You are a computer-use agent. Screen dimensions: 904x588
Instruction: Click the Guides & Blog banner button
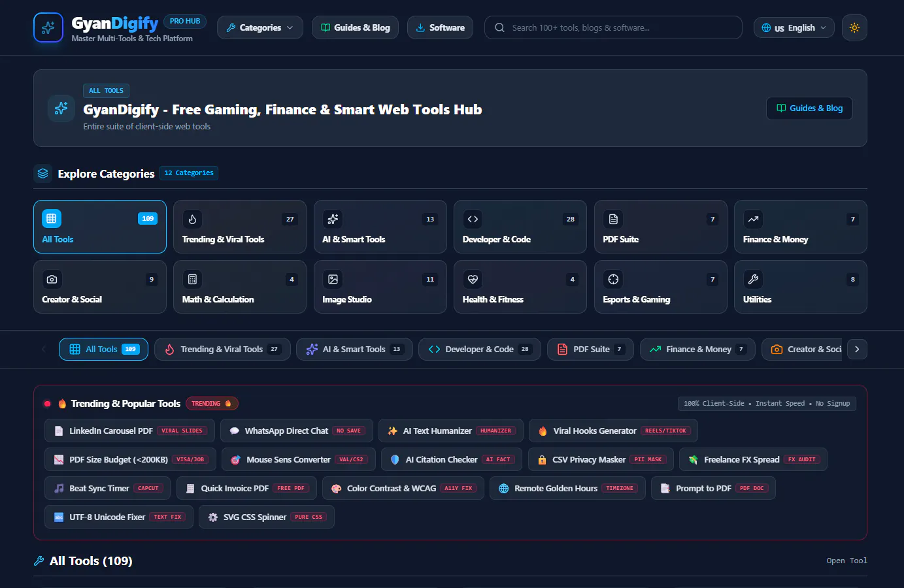click(809, 108)
